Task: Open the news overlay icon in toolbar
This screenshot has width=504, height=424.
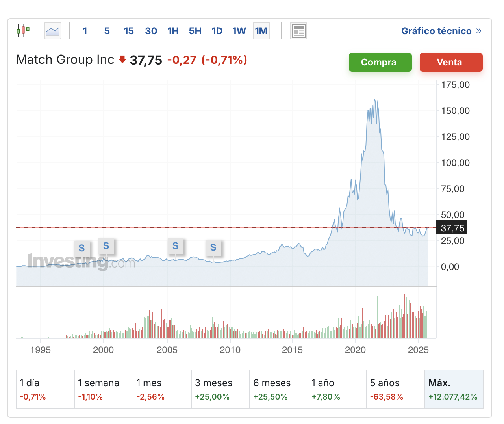Action: [x=298, y=31]
